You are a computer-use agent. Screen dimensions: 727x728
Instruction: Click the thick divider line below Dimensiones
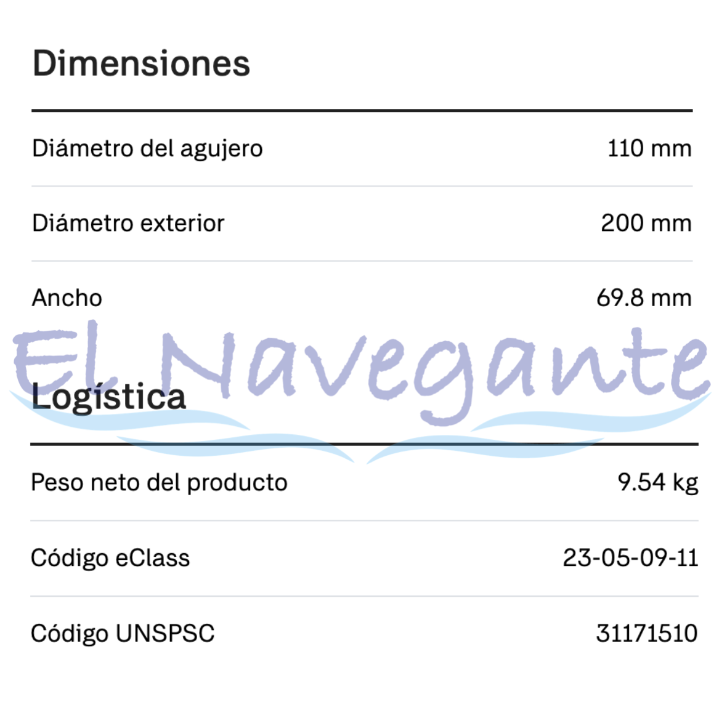362,111
